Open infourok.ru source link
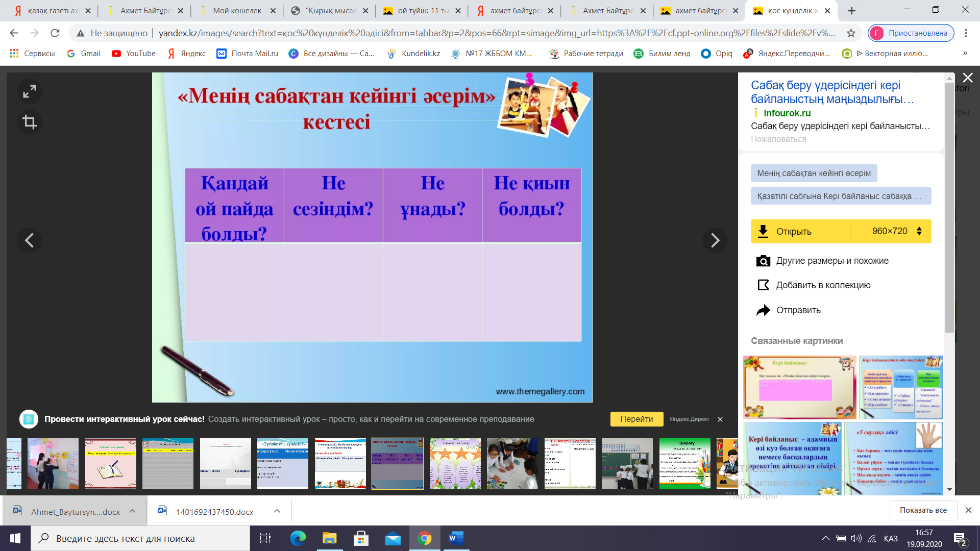The height and width of the screenshot is (551, 980). pyautogui.click(x=787, y=113)
